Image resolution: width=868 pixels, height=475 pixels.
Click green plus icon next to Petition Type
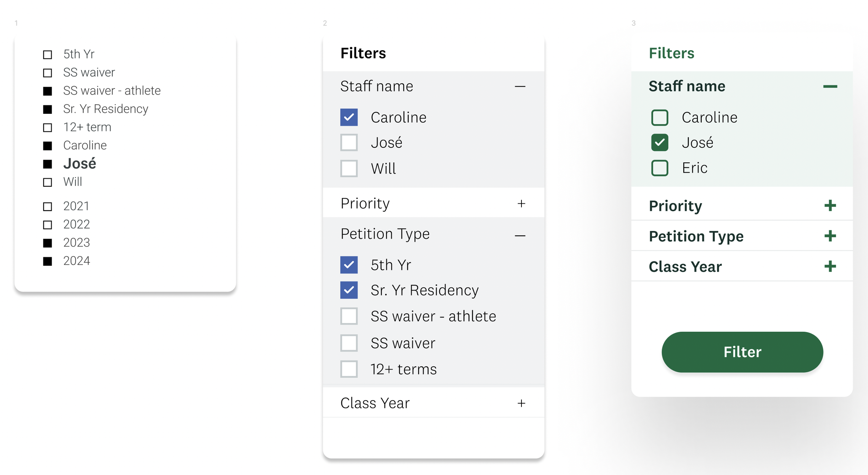coord(830,236)
